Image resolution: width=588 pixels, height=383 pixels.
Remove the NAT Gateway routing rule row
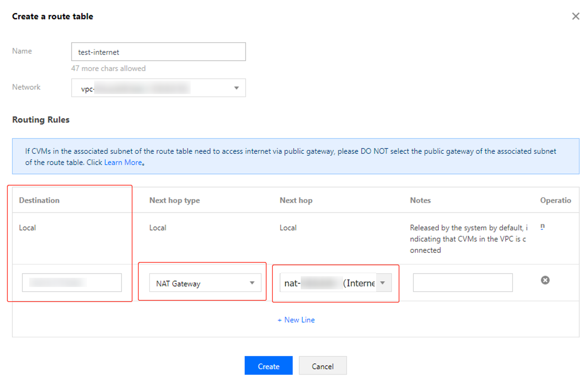click(545, 280)
